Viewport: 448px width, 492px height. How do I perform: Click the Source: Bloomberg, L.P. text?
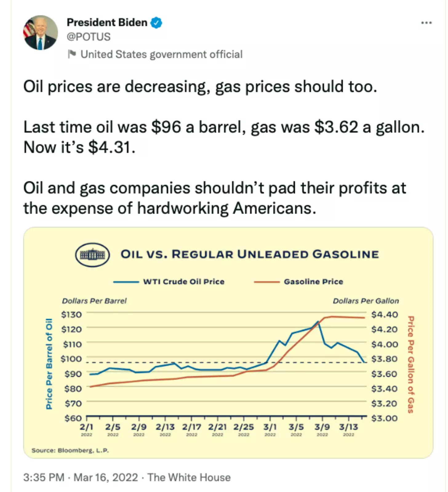tap(70, 450)
